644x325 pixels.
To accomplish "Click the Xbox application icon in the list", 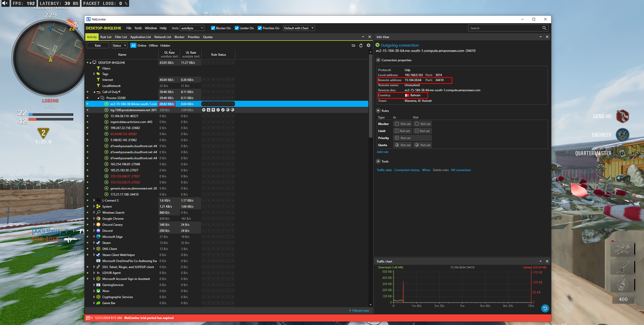I will (x=98, y=291).
